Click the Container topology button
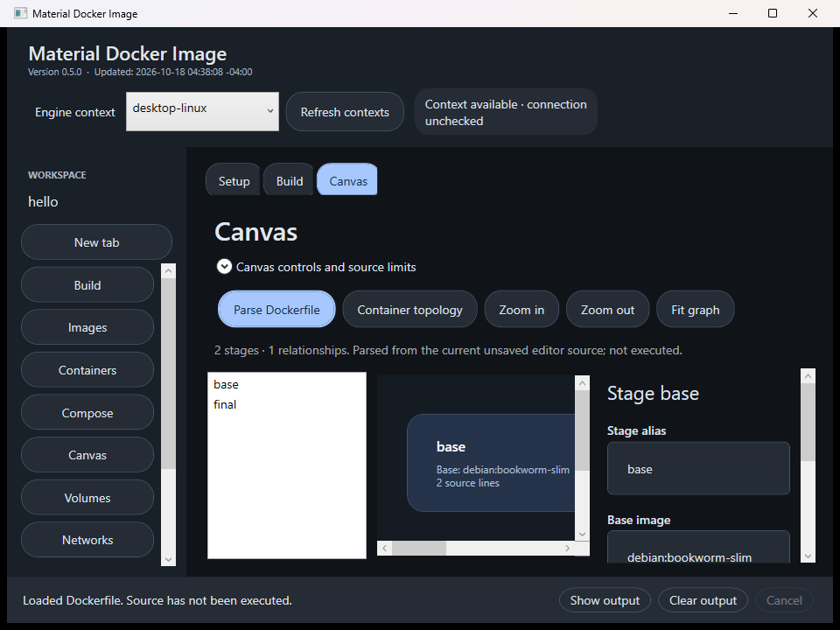The height and width of the screenshot is (630, 840). (409, 310)
